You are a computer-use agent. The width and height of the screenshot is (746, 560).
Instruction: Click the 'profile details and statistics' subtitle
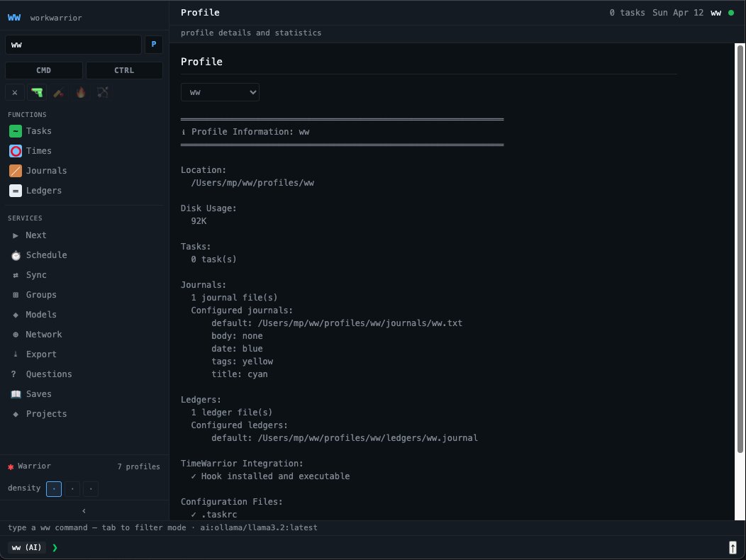coord(251,33)
